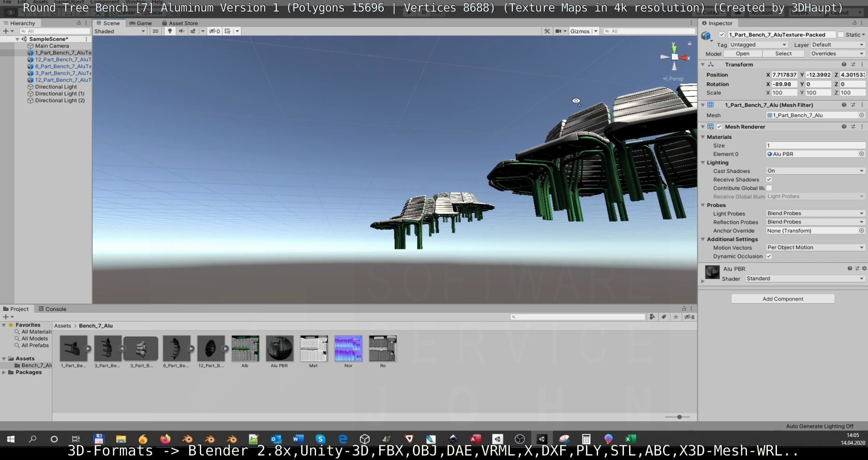Open Mesh Renderer help icon
Screen dimensions: 868x460
coord(844,126)
